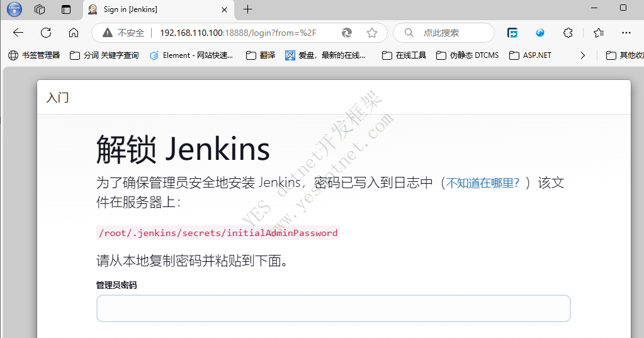644x338 pixels.
Task: Open 书签管理器 bookmark
Action: pos(34,55)
